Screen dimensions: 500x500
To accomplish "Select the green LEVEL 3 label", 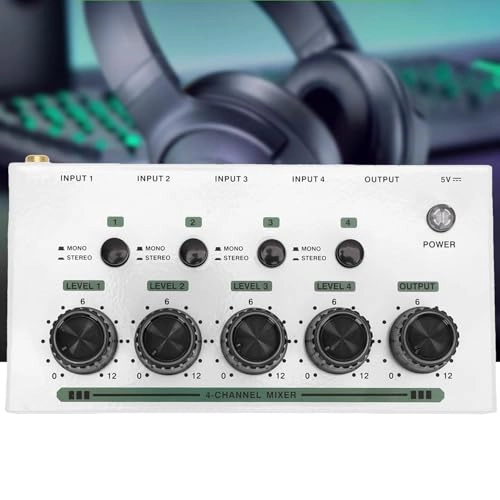I will pyautogui.click(x=251, y=286).
